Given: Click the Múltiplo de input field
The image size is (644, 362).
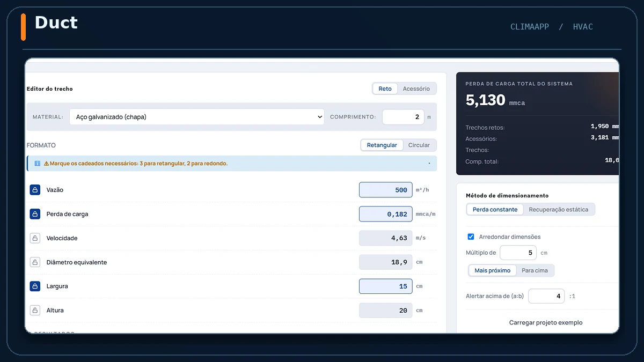Looking at the screenshot, I should tap(518, 253).
